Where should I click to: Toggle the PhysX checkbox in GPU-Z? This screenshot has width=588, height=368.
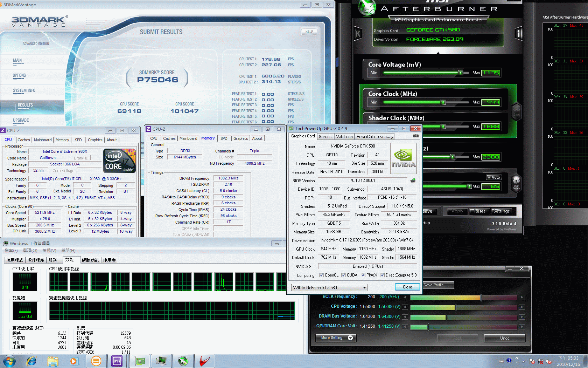click(363, 275)
